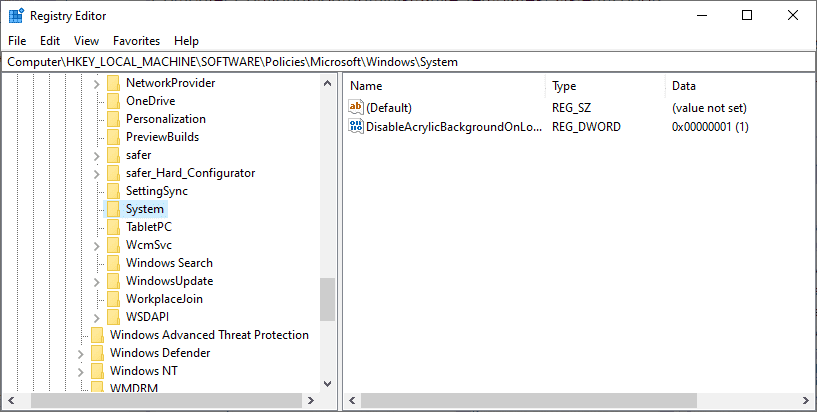Expand the safer_Hard_Configurator key

(x=97, y=173)
